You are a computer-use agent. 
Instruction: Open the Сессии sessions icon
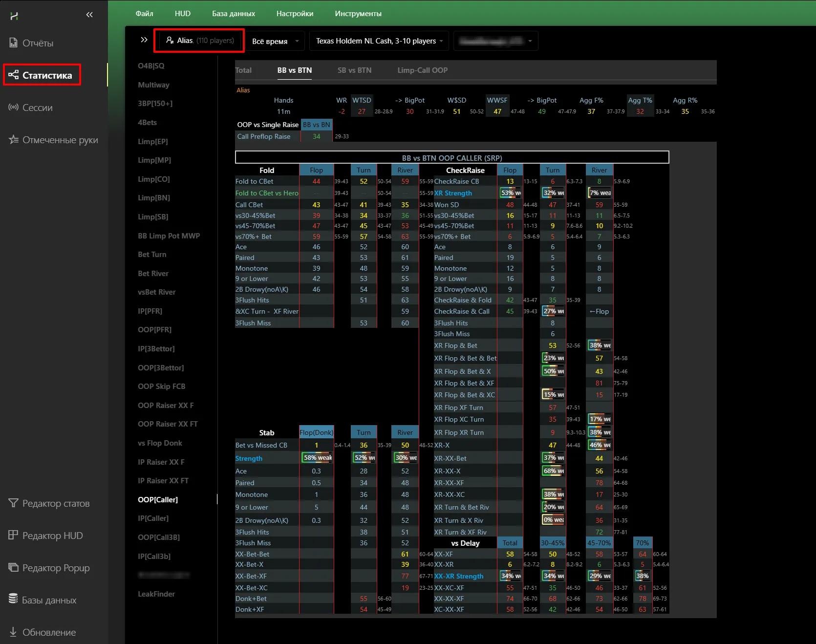[x=14, y=107]
